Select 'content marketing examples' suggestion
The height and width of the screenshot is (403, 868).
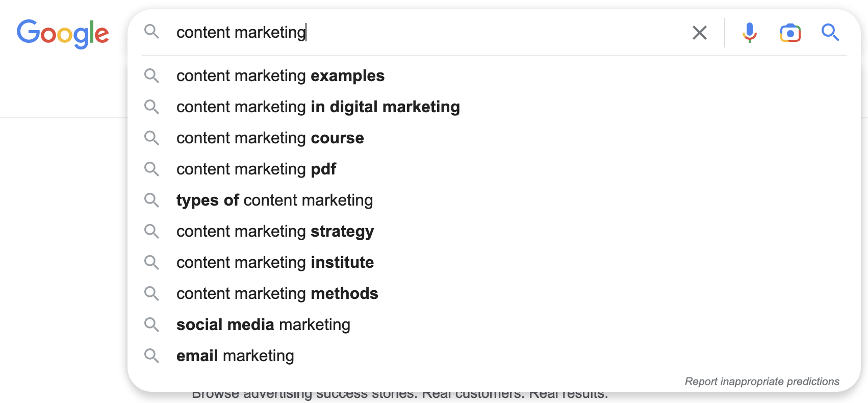[x=280, y=76]
